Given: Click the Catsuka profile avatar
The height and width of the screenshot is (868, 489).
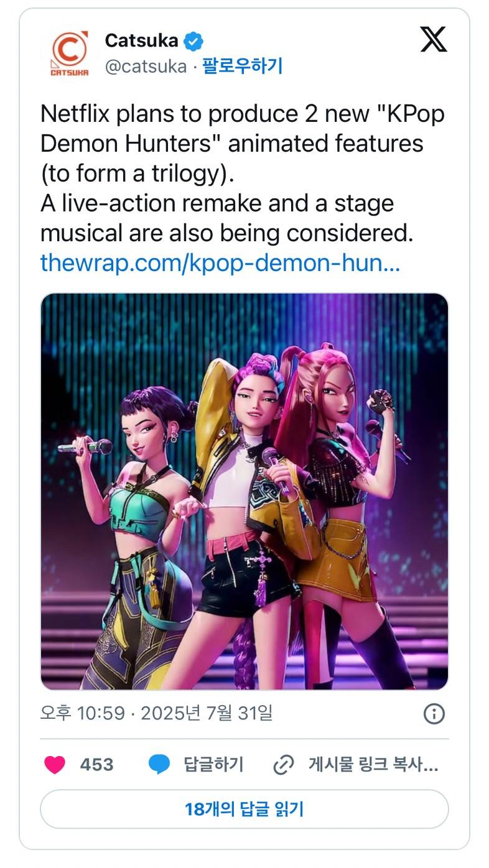Looking at the screenshot, I should click(69, 54).
